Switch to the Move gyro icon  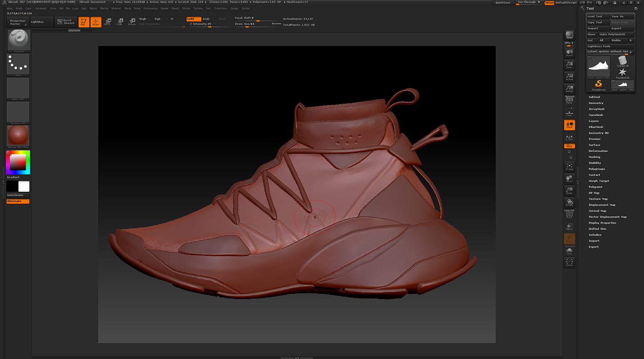(x=108, y=22)
